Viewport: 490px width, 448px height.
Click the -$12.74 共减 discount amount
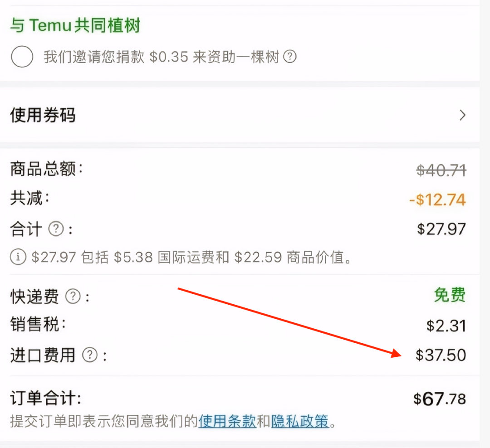(437, 200)
